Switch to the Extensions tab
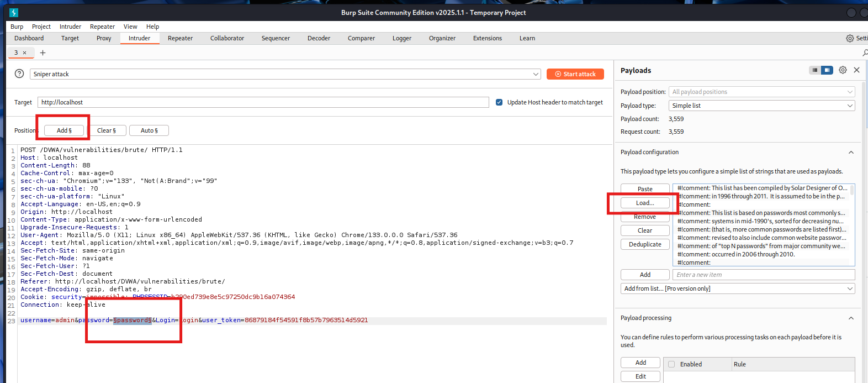The width and height of the screenshot is (868, 383). (x=488, y=38)
